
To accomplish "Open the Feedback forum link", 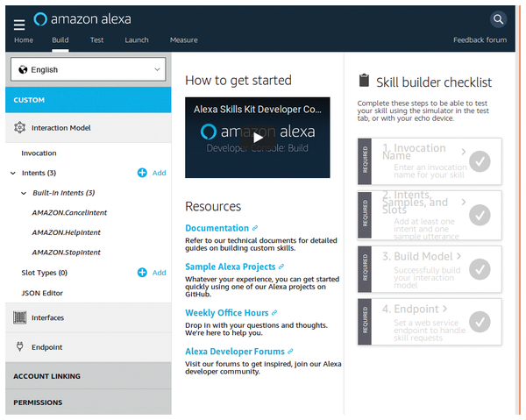I will pyautogui.click(x=480, y=40).
